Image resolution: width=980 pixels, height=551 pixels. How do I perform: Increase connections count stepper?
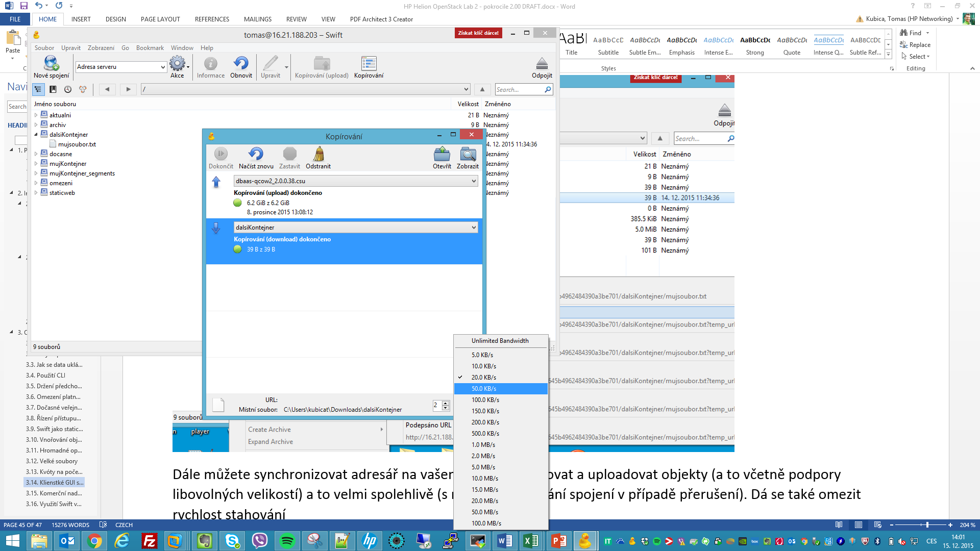click(x=446, y=403)
